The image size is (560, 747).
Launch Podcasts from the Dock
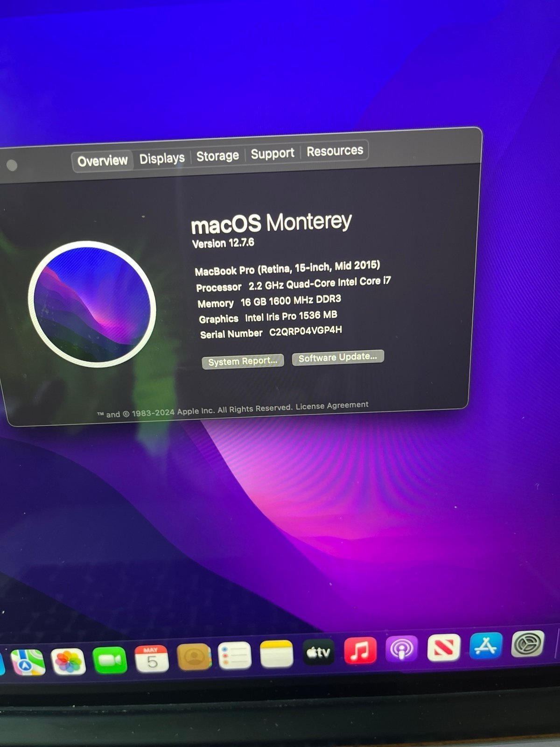point(402,648)
